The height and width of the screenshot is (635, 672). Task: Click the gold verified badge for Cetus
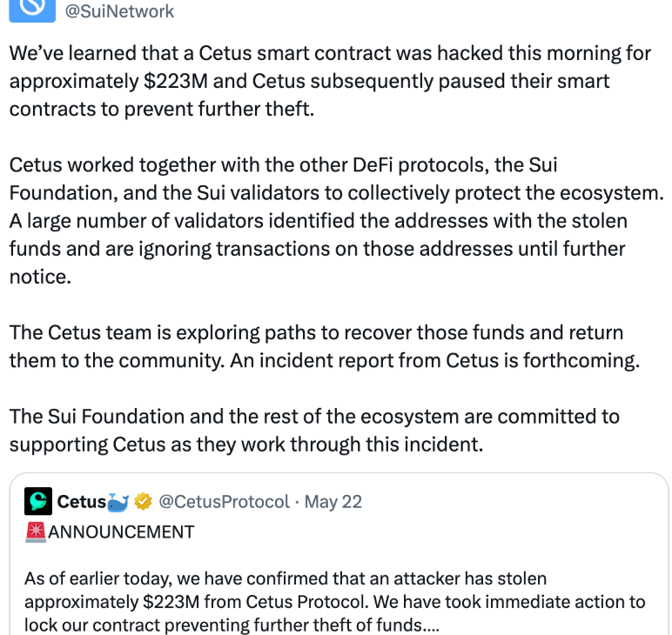click(x=143, y=502)
